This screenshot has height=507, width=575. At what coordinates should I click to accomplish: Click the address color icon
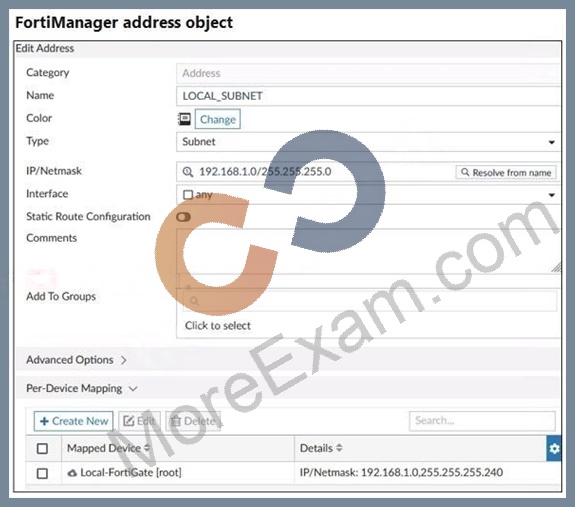[184, 119]
